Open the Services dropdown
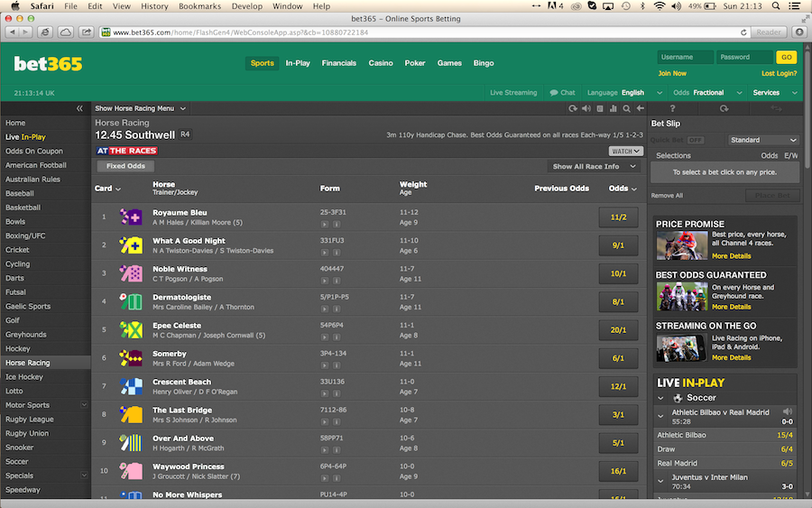812x508 pixels. click(775, 93)
